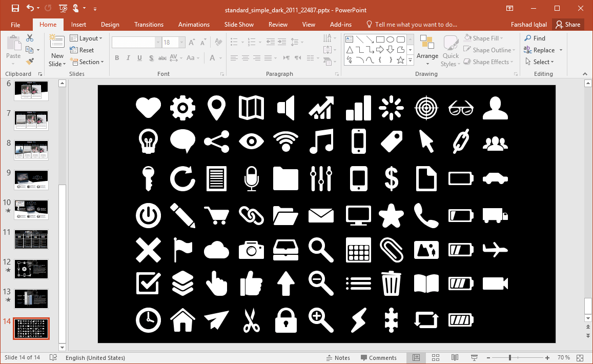The width and height of the screenshot is (593, 364).
Task: Switch to Slide Sorter view icon
Action: click(436, 357)
